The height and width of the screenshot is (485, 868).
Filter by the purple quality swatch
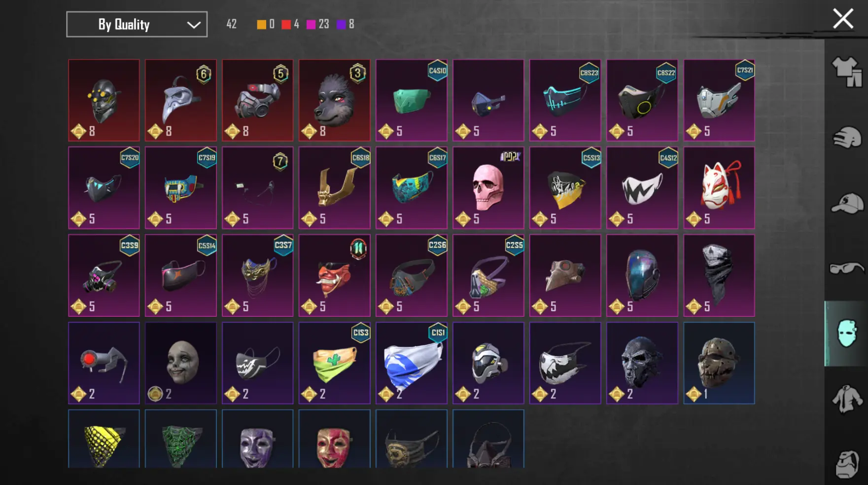(x=341, y=24)
